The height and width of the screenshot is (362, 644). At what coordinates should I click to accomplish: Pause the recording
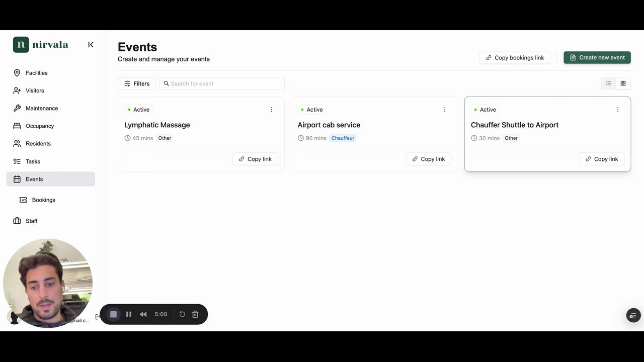coord(129,314)
